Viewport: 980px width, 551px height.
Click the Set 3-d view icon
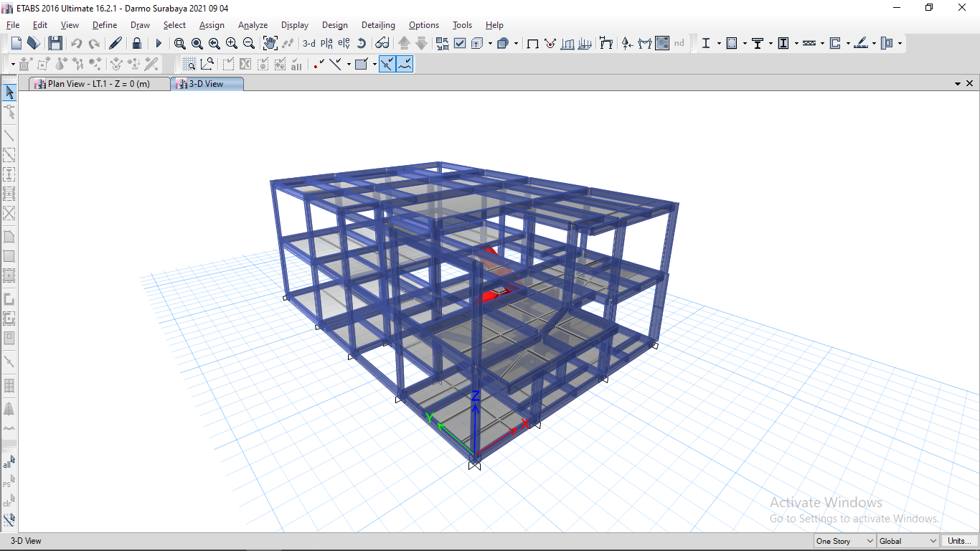click(308, 43)
